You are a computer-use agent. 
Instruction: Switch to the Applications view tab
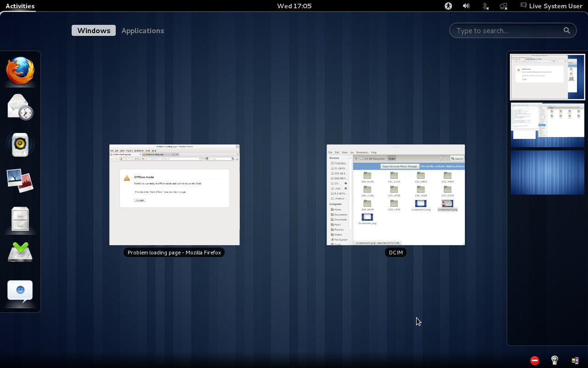pyautogui.click(x=142, y=30)
